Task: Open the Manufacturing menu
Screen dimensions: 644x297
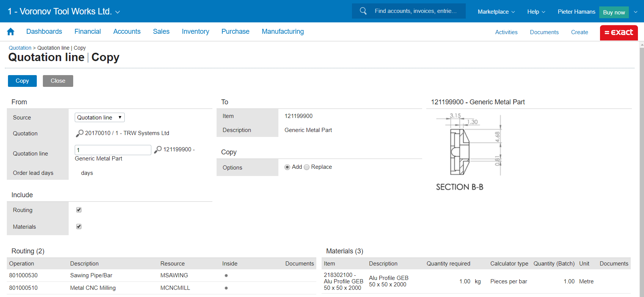Action: pos(283,31)
